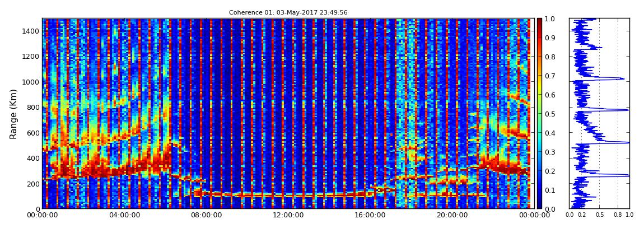Click the profile plot 0.5 x-axis label
This screenshot has height=228, width=644.
[600, 215]
